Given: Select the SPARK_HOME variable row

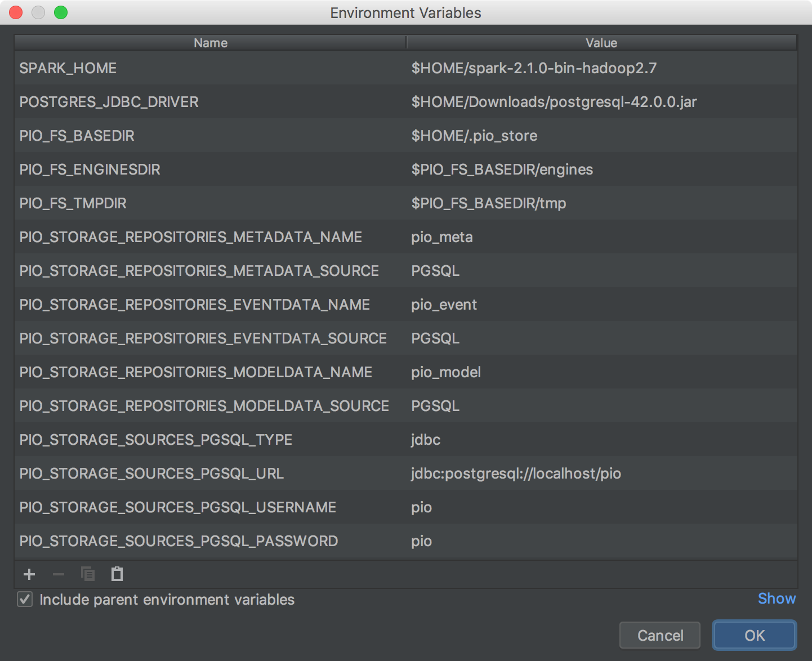Looking at the screenshot, I should [x=68, y=68].
